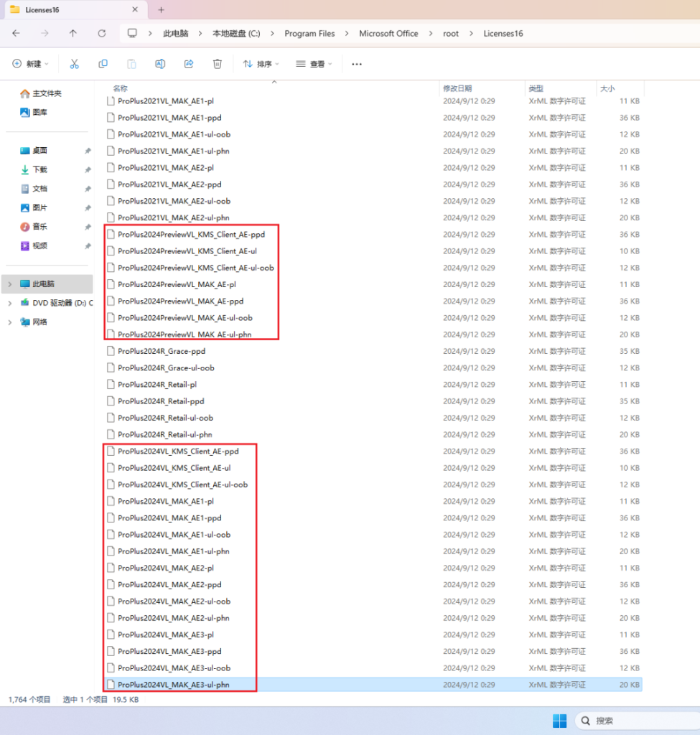Refresh the current folder view
The height and width of the screenshot is (735, 700).
coord(101,34)
